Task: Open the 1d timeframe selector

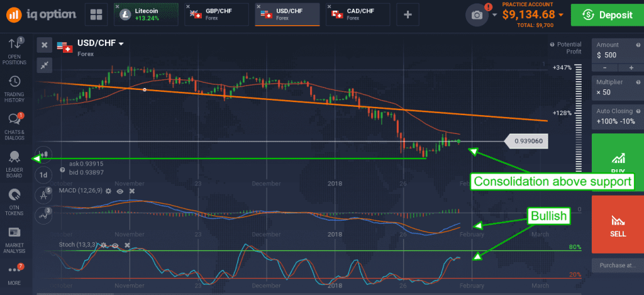Action: 43,174
